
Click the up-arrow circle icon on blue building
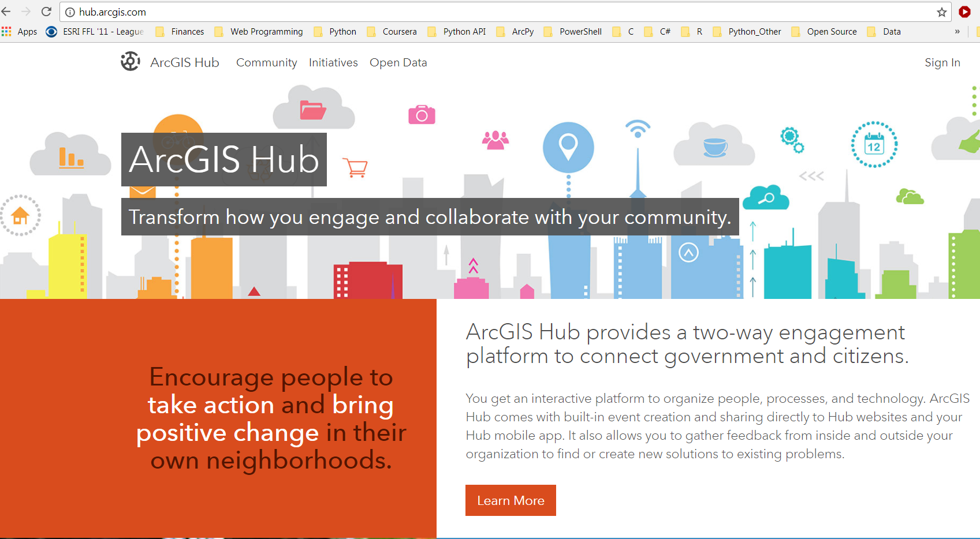tap(688, 252)
